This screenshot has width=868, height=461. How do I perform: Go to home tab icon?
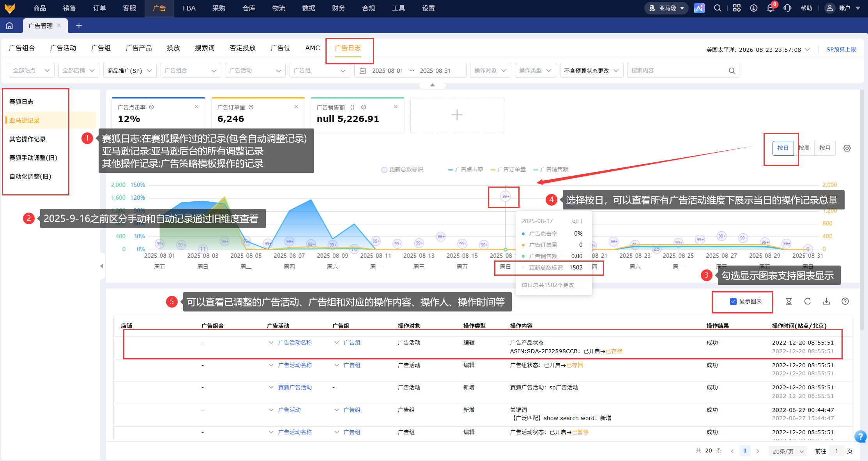point(9,26)
